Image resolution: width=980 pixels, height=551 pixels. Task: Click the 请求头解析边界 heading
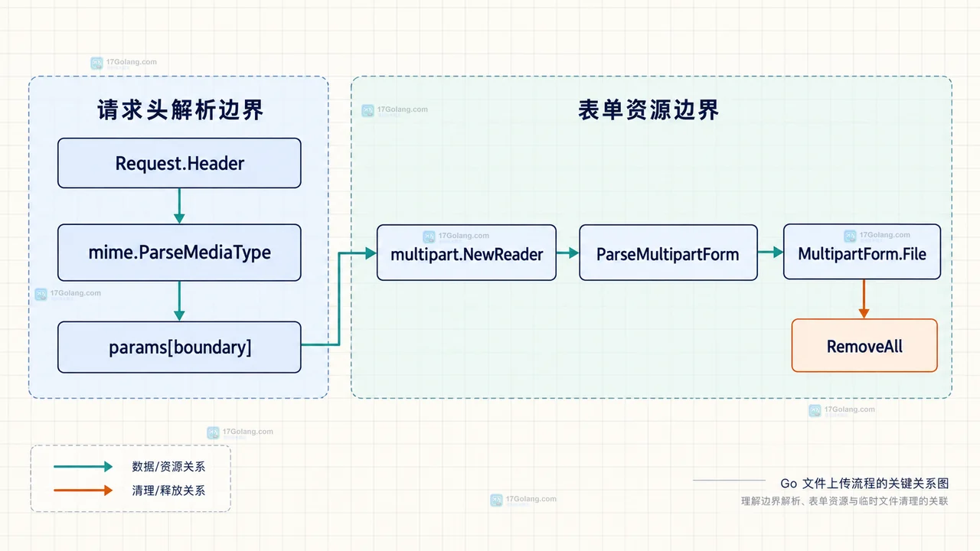coord(180,110)
